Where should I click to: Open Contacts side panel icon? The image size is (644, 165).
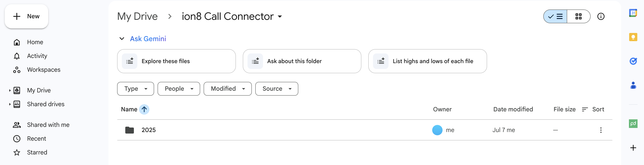tap(633, 85)
